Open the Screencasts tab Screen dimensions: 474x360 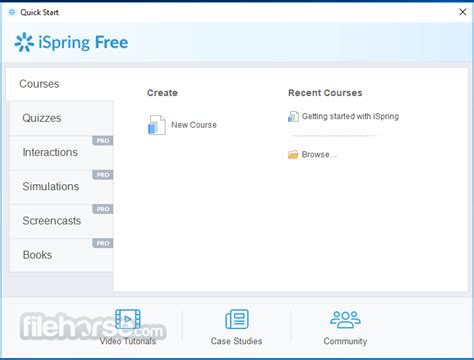click(x=61, y=221)
